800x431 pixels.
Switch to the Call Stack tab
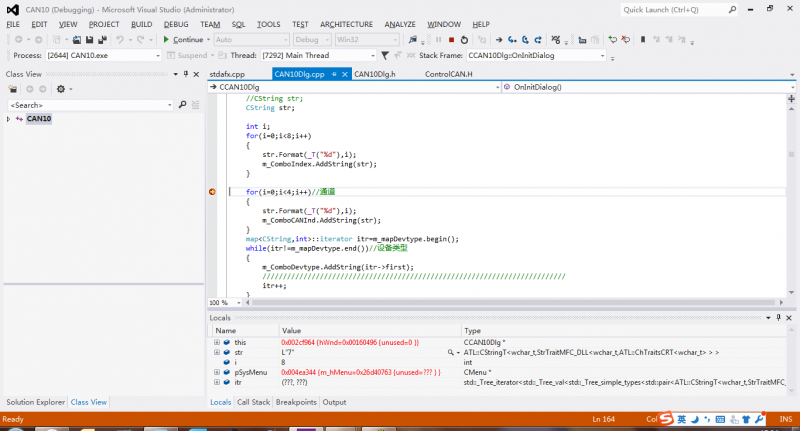pyautogui.click(x=253, y=402)
